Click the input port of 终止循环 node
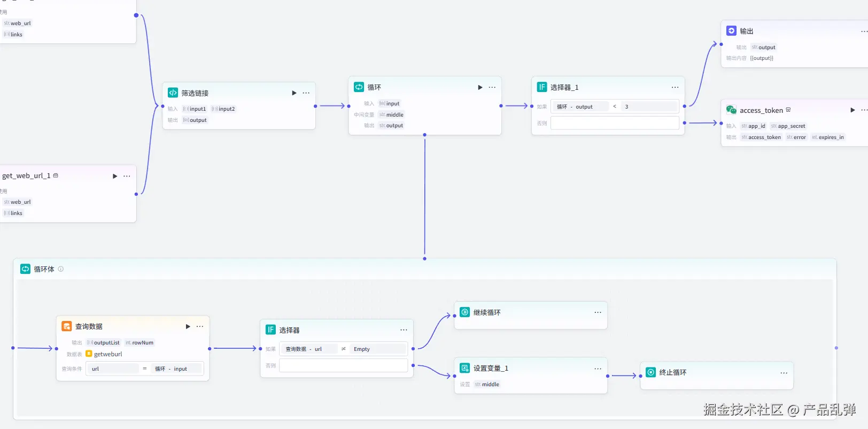The height and width of the screenshot is (429, 868). click(x=640, y=376)
